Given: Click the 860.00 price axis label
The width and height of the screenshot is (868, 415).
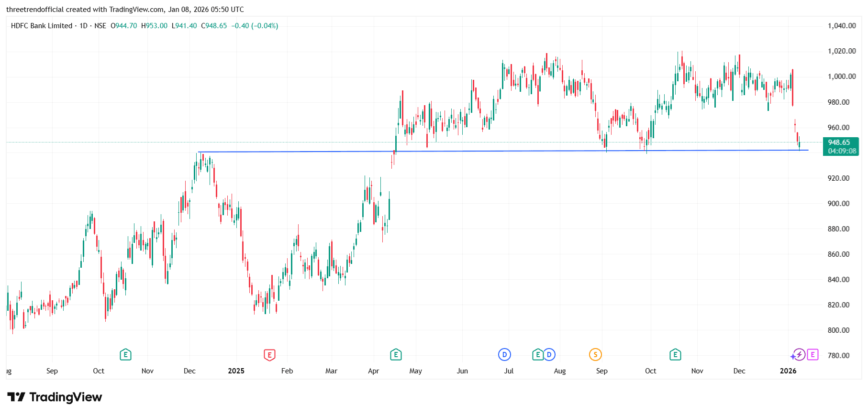Looking at the screenshot, I should tap(839, 254).
